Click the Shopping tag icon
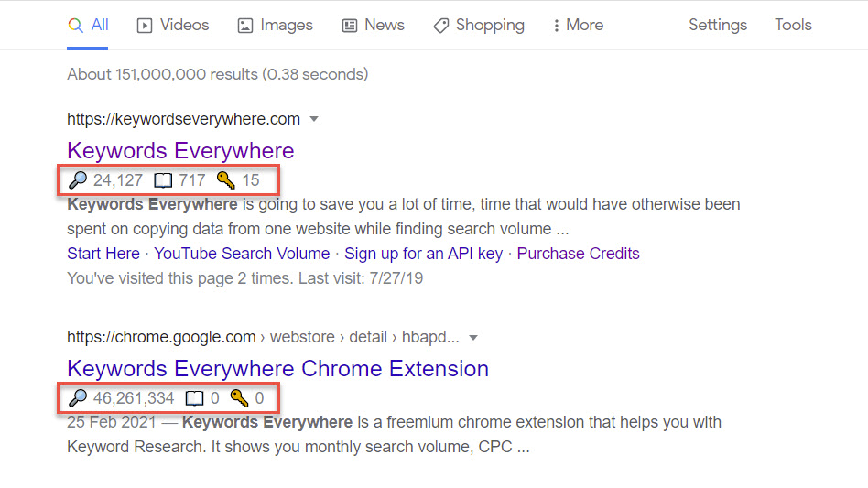The width and height of the screenshot is (868, 488). (441, 26)
